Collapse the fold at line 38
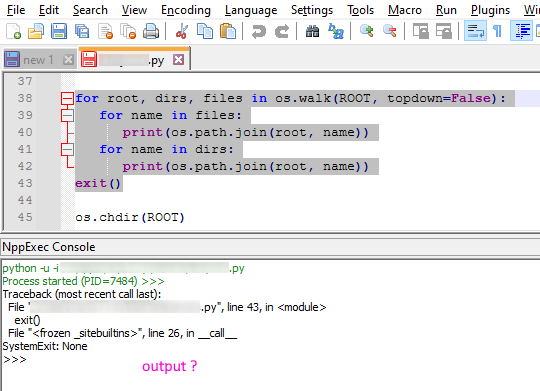 (x=67, y=99)
